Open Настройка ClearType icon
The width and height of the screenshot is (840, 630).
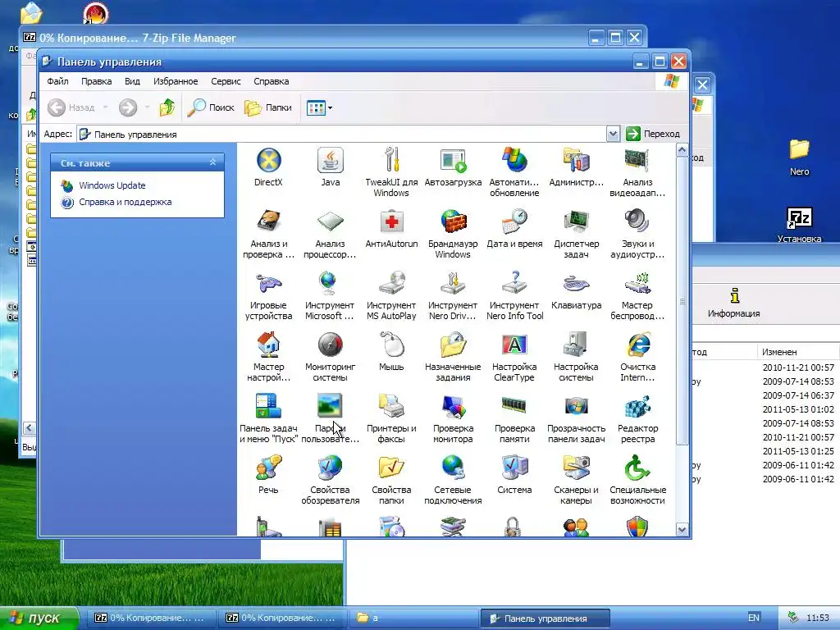[x=514, y=345]
